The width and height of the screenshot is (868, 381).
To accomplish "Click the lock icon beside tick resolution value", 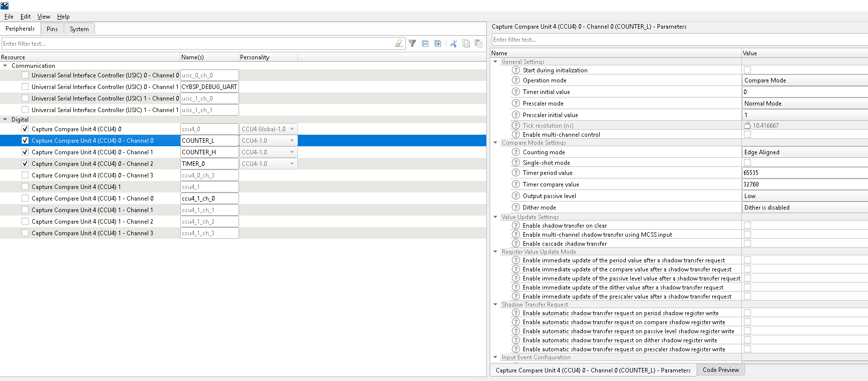I will click(747, 126).
